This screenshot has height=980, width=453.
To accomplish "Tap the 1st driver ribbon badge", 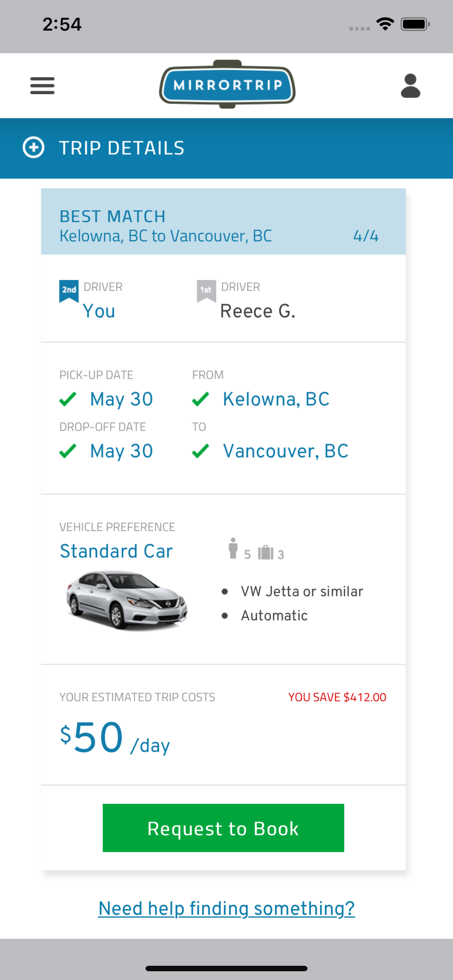I will [206, 291].
